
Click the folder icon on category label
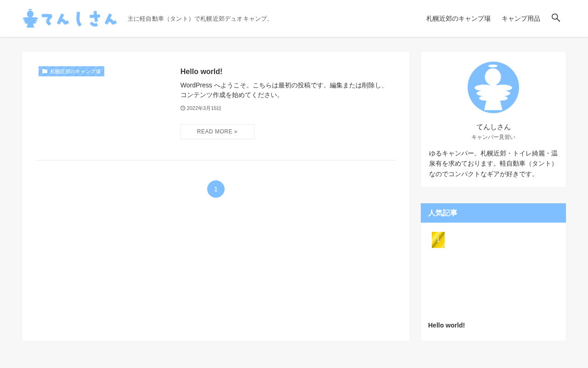tap(45, 71)
